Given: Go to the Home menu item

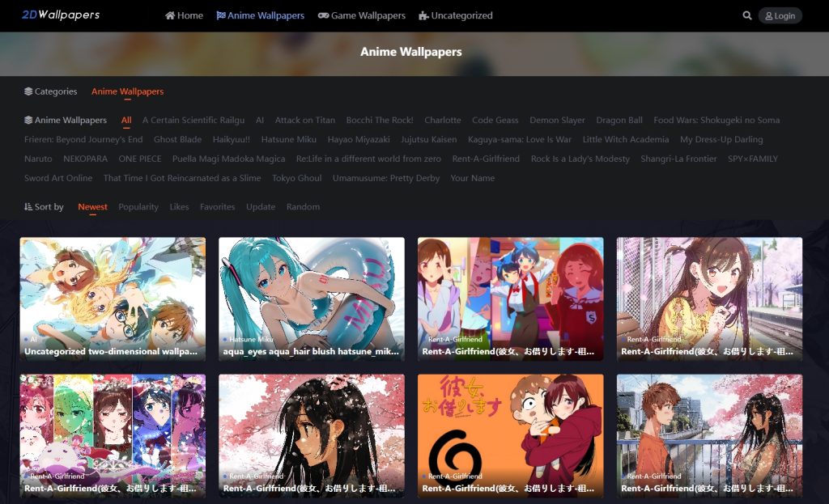Looking at the screenshot, I should (184, 15).
